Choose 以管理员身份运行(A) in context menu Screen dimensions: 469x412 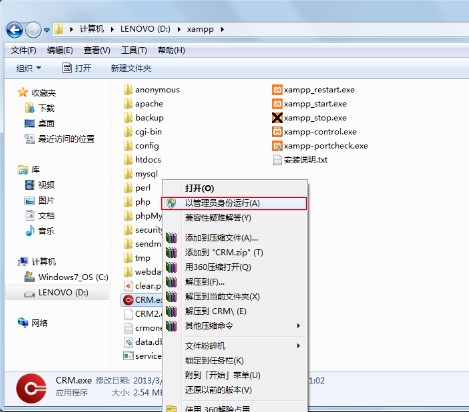[x=234, y=203]
